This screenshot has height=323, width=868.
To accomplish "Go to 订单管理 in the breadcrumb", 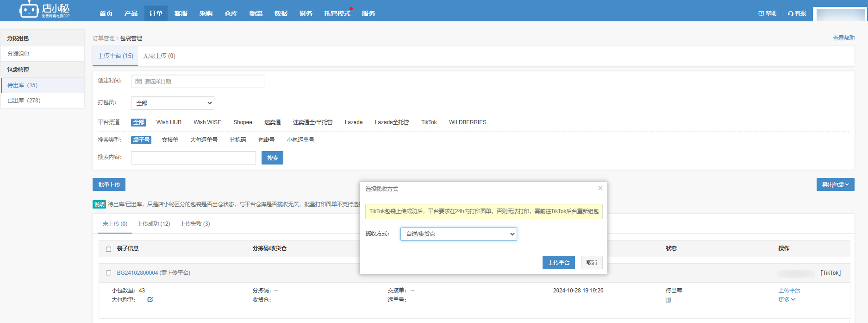I will pos(104,38).
